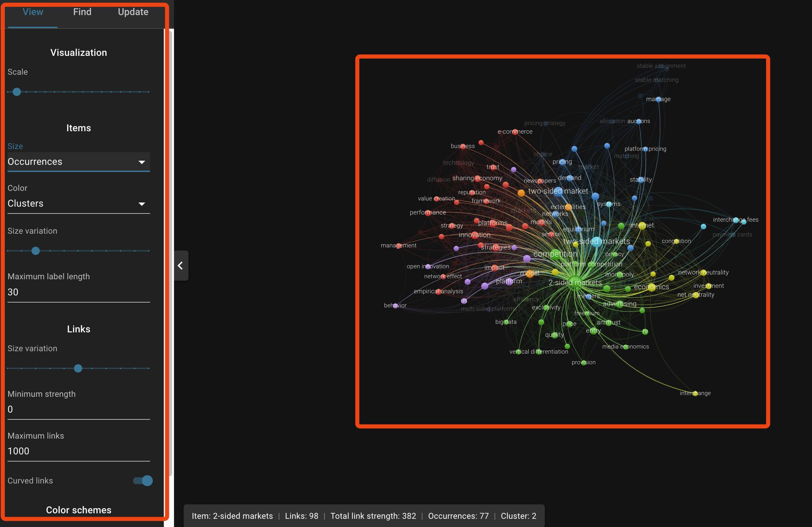Viewport: 812px width, 527px height.
Task: Click the 'business' node
Action: 463,146
